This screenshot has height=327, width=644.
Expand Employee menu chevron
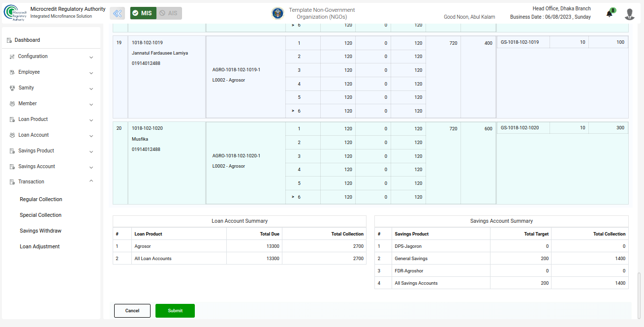coord(91,73)
